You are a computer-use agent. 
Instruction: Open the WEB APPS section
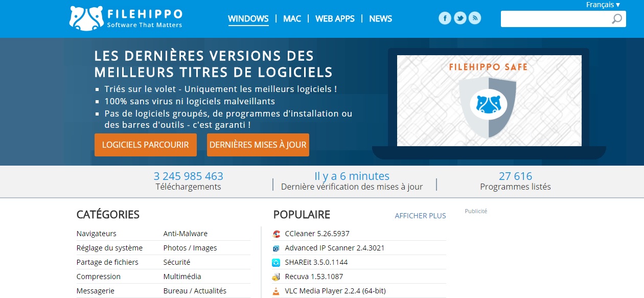click(x=335, y=18)
